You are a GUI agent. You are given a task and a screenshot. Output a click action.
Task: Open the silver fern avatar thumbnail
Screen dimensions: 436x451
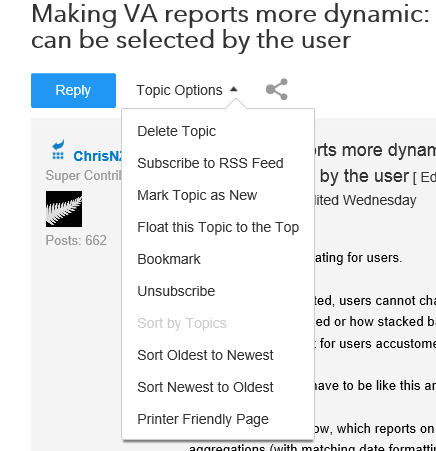pyautogui.click(x=64, y=209)
